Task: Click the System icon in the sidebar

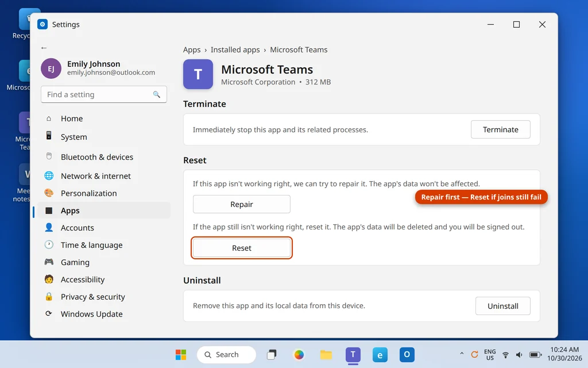Action: click(x=49, y=136)
